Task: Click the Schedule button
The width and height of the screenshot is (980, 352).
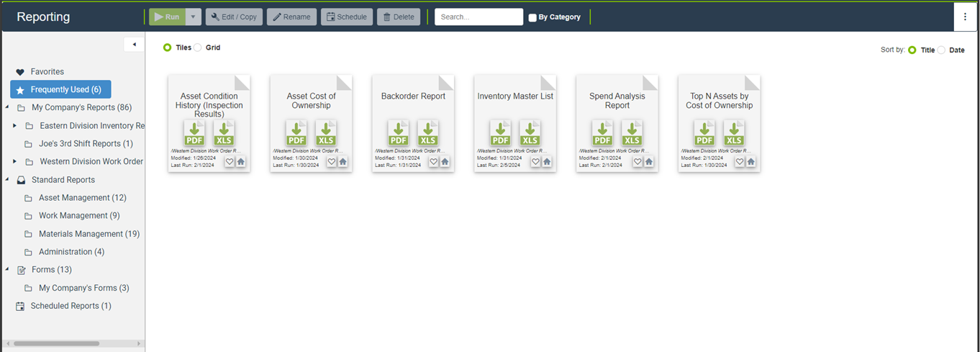Action: 346,17
